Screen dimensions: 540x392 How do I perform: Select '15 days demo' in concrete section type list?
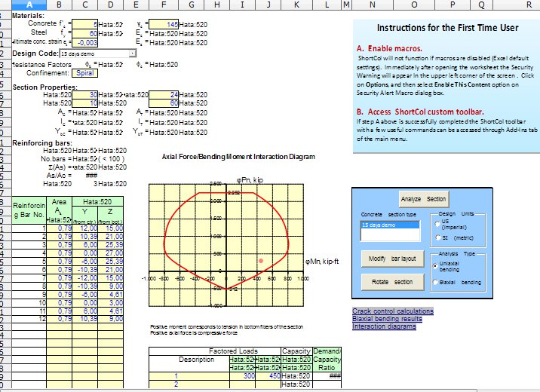click(x=390, y=225)
